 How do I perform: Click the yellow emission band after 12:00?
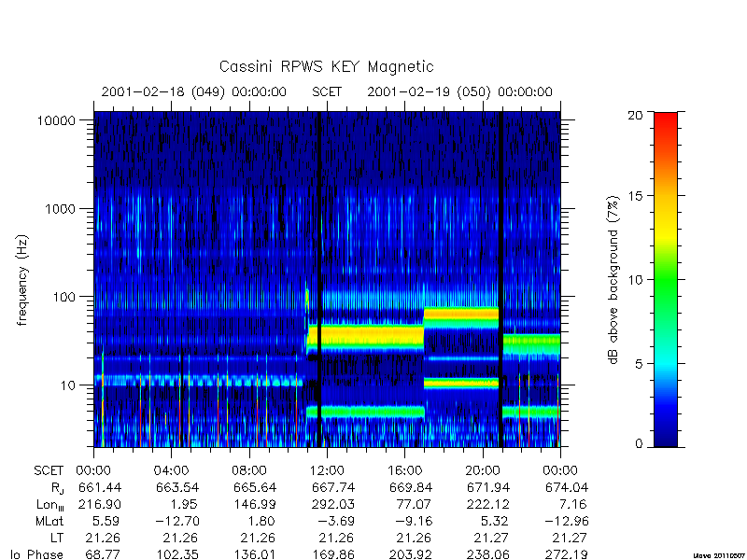point(373,337)
